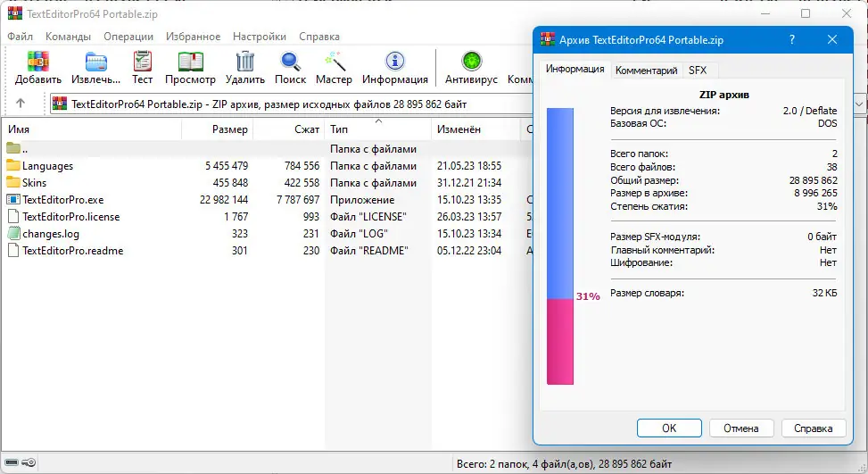Click the Добавить toolbar icon
The image size is (868, 474).
click(37, 62)
